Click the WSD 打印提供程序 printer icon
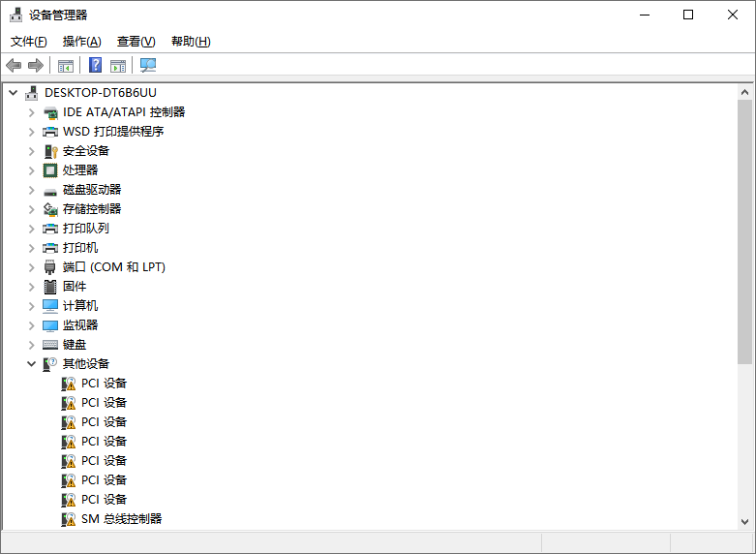The image size is (756, 554). [50, 132]
